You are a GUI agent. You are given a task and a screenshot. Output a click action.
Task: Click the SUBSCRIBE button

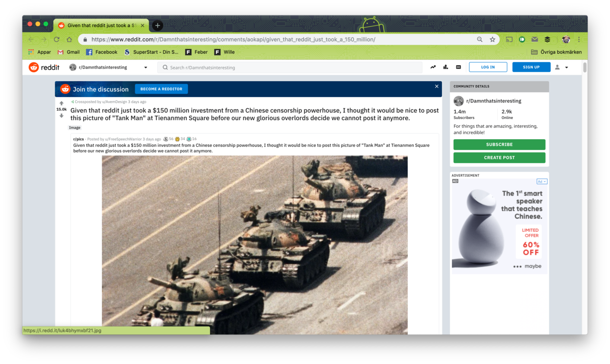coord(499,144)
